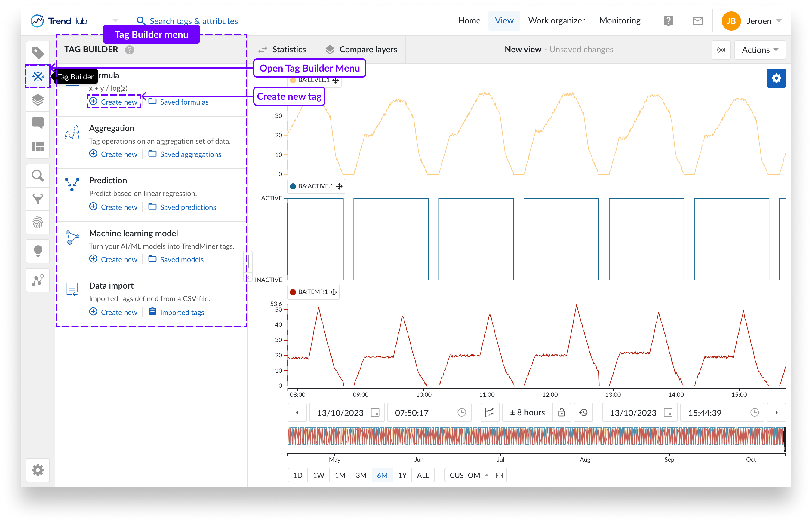Click the mail envelope icon
This screenshot has width=812, height=523.
pos(697,21)
